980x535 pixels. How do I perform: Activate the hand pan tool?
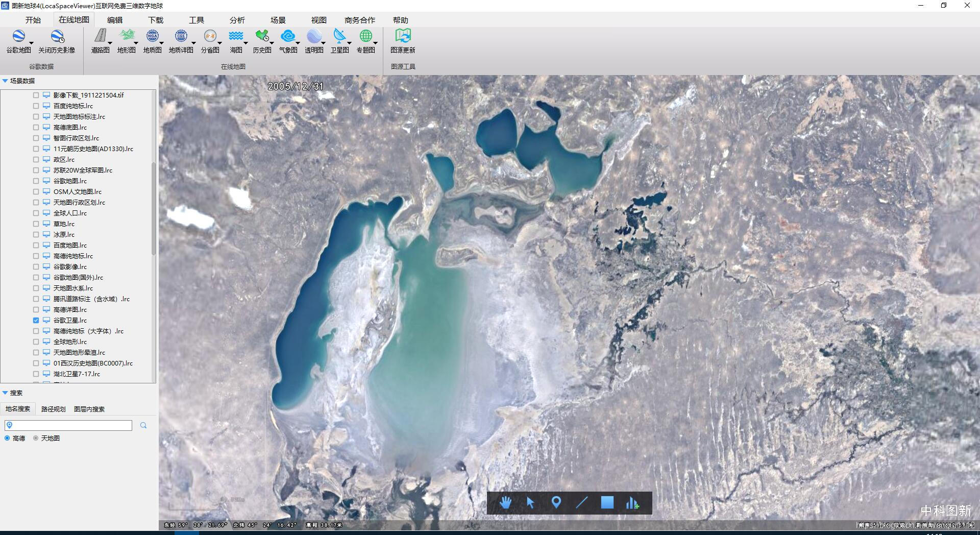point(505,503)
